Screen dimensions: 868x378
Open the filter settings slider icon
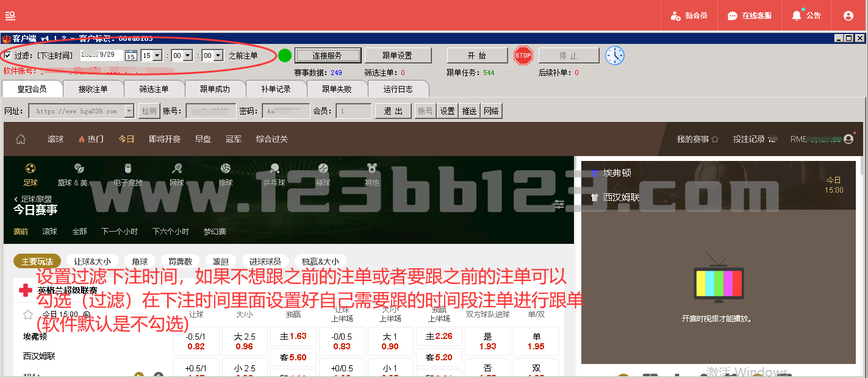(559, 205)
